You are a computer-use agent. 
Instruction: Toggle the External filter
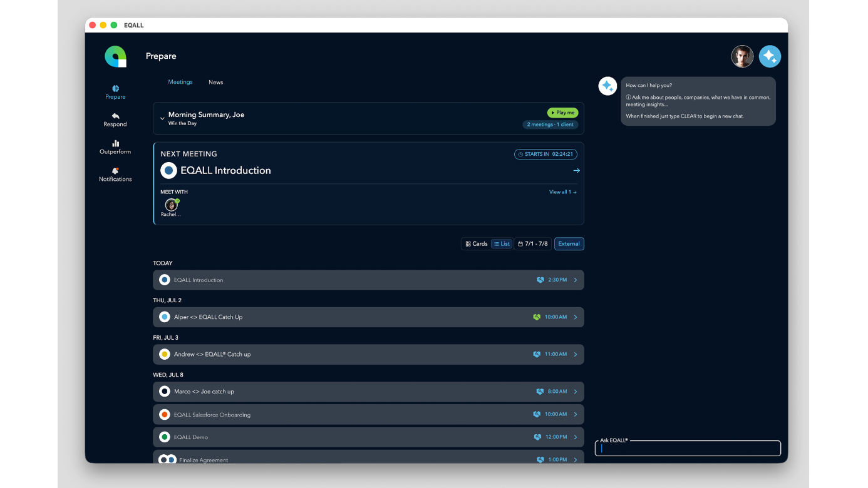(569, 244)
